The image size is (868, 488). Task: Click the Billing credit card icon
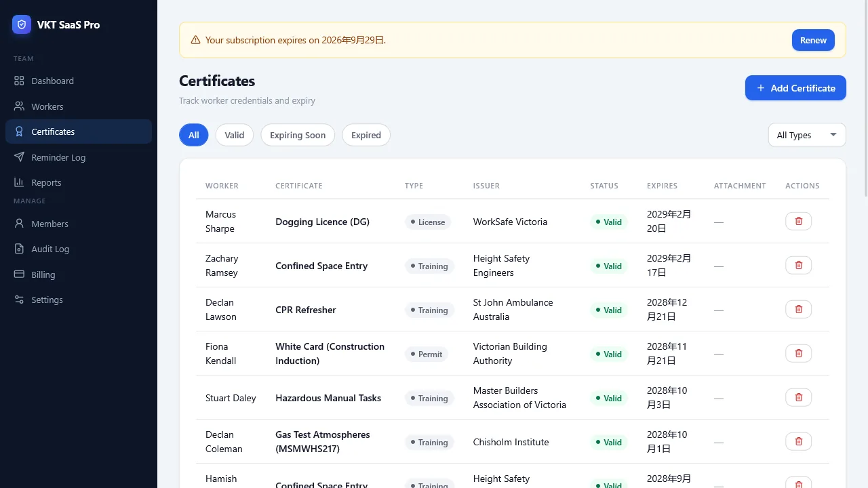[x=19, y=274]
